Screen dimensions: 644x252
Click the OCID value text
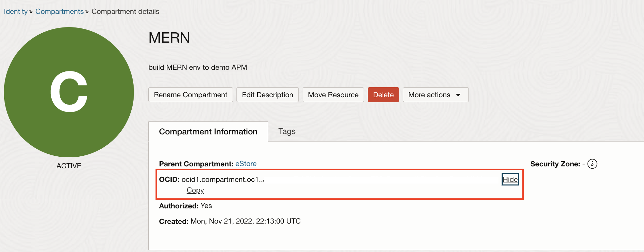click(x=223, y=179)
